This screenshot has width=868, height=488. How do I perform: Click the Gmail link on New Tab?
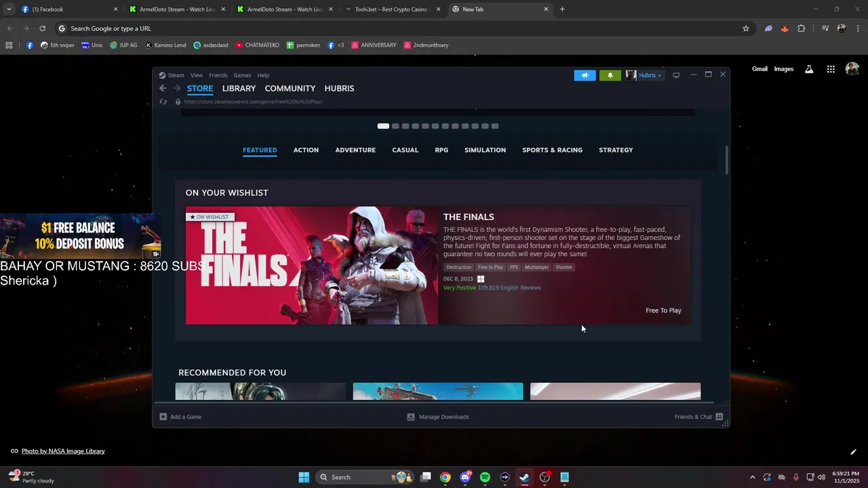tap(759, 69)
